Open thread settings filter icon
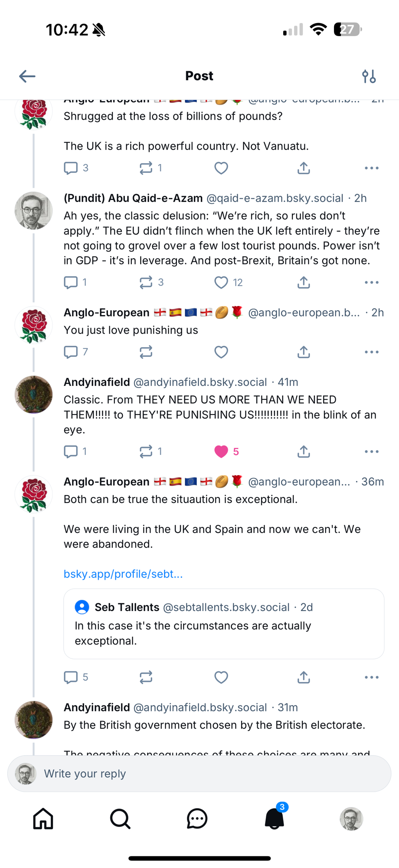Screen dimensions: 399x868 coord(369,76)
